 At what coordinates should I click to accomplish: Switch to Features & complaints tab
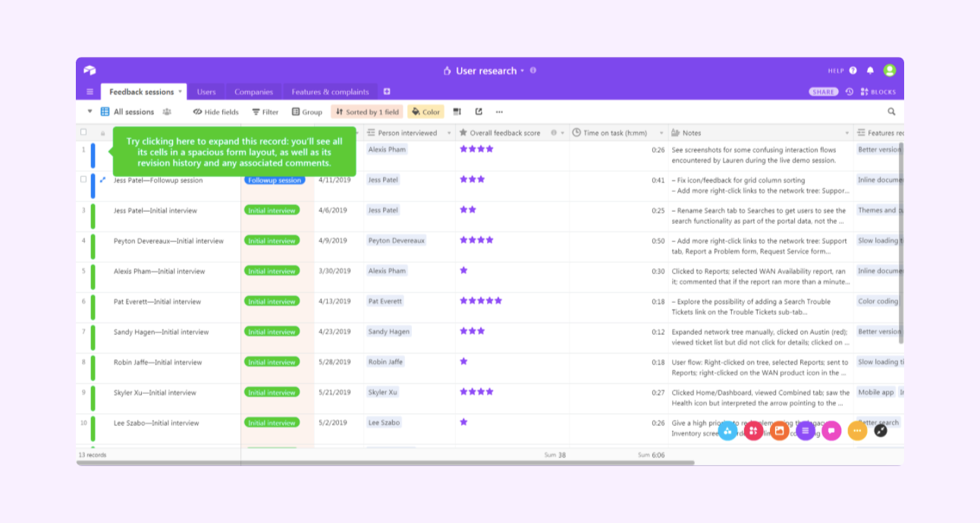(330, 92)
